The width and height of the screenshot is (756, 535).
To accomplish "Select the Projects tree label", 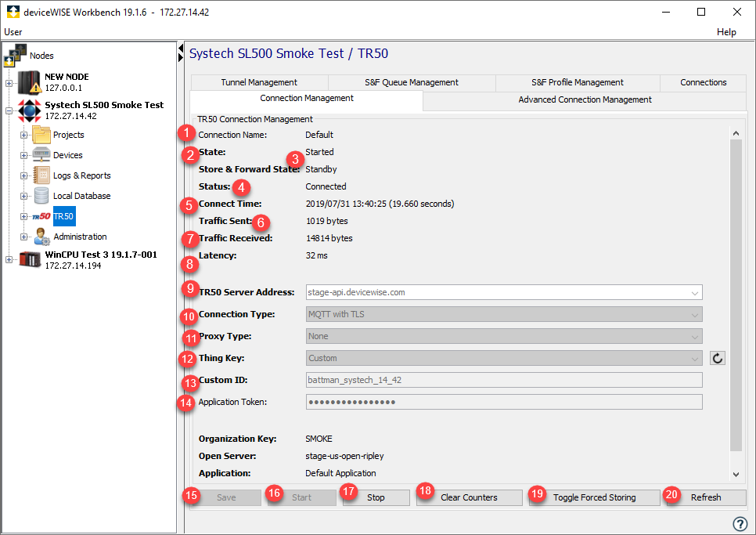I will [68, 135].
